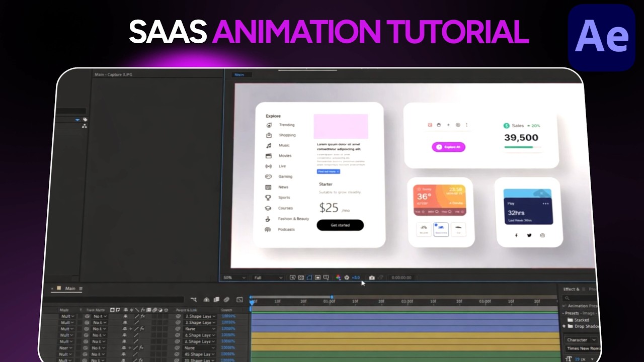Click the Adobe After Effects logo
The width and height of the screenshot is (644, 362).
point(602,38)
